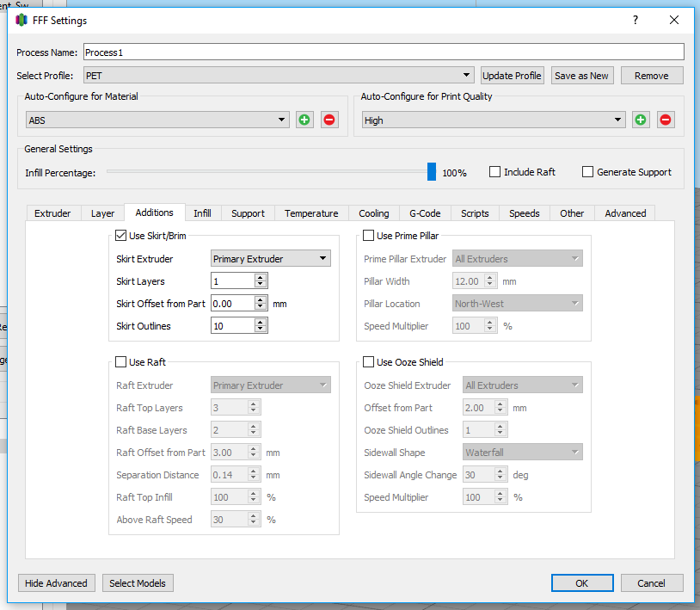Open the G-Code tab
700x610 pixels.
pyautogui.click(x=425, y=213)
